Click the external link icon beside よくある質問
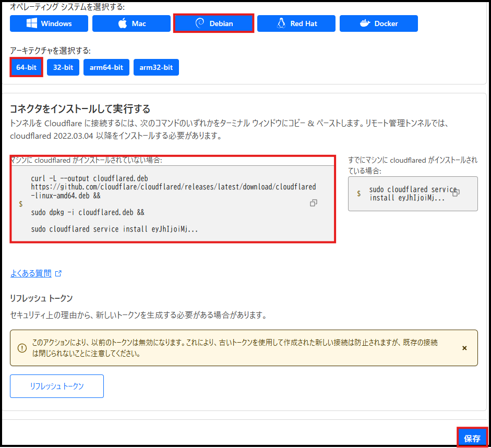Image resolution: width=491 pixels, height=448 pixels. tap(57, 273)
